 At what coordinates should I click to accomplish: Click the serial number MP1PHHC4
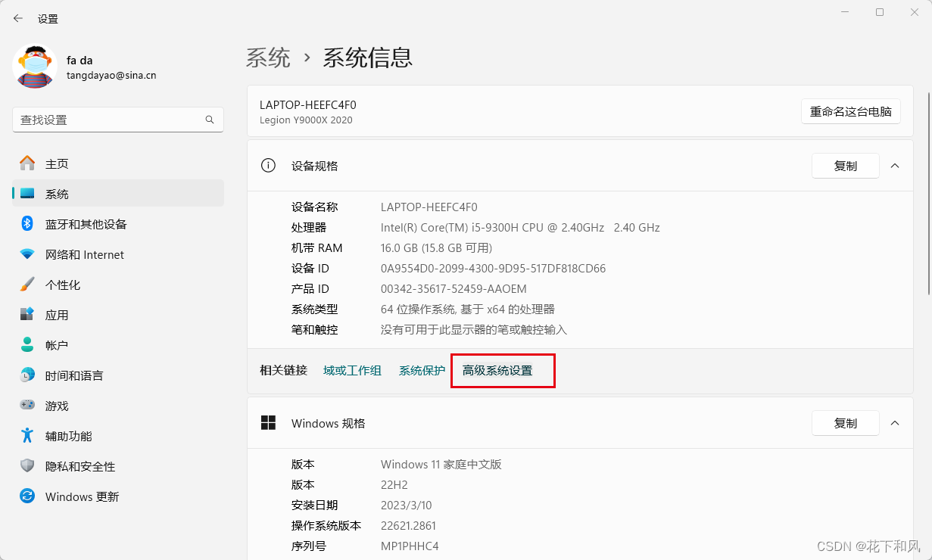(x=410, y=546)
